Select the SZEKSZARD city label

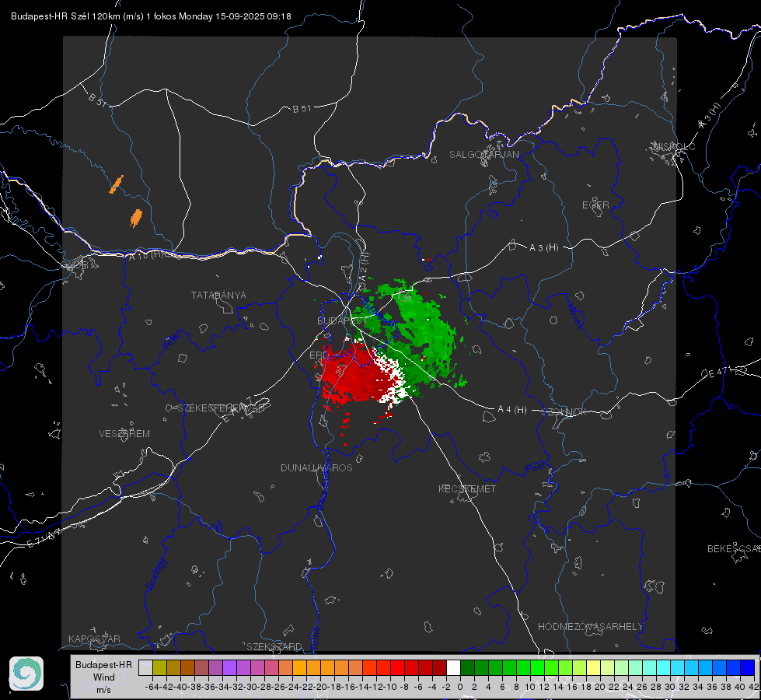pos(274,646)
